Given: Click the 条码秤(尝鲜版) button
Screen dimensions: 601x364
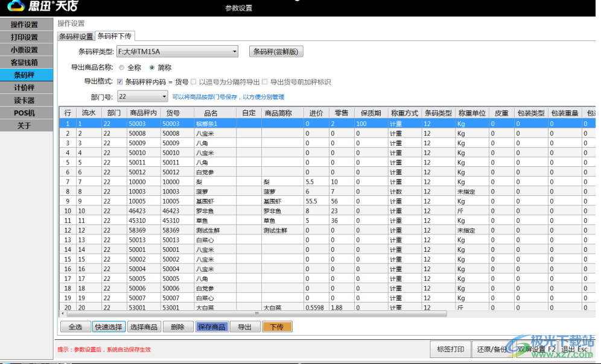Looking at the screenshot, I should point(276,51).
